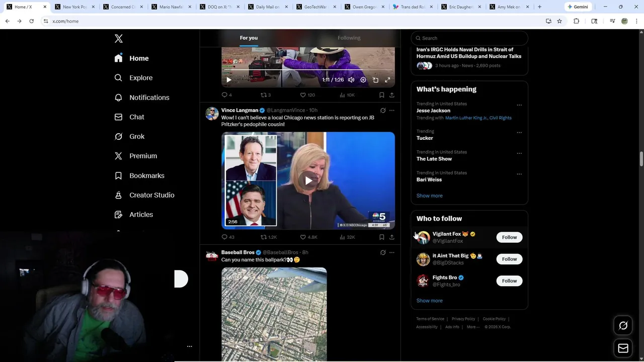
Task: Go to Home in the sidebar
Action: point(131,58)
